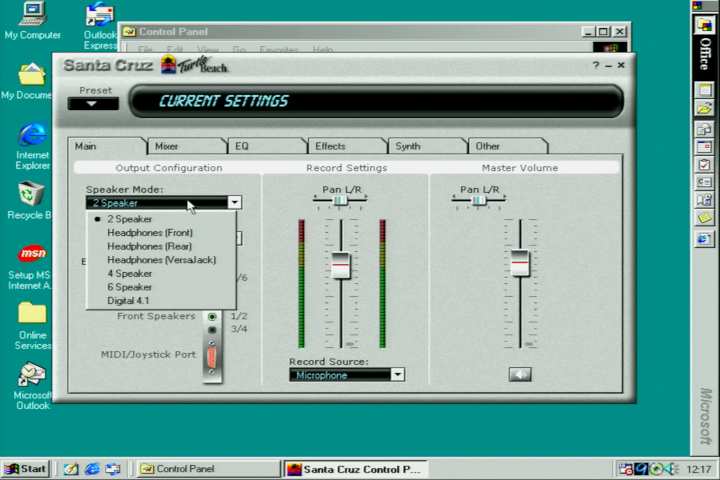
Task: Click New Message icon on the Office bar
Action: (705, 129)
